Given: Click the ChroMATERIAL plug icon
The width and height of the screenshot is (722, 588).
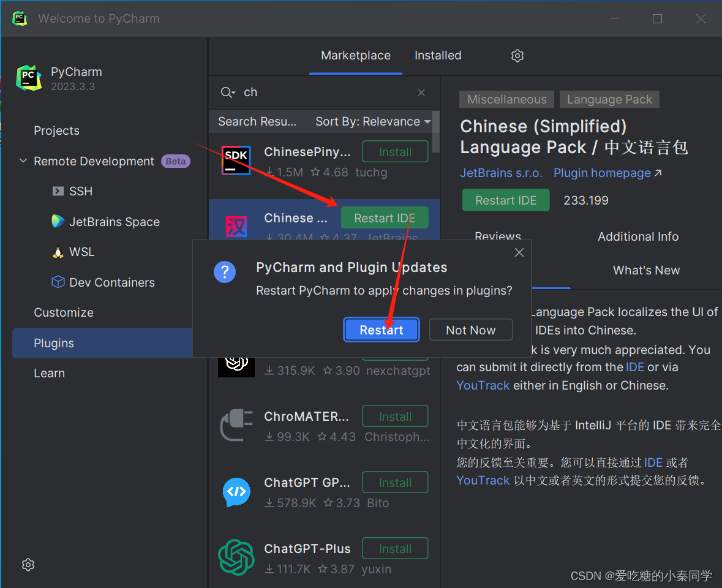Looking at the screenshot, I should pyautogui.click(x=236, y=425).
